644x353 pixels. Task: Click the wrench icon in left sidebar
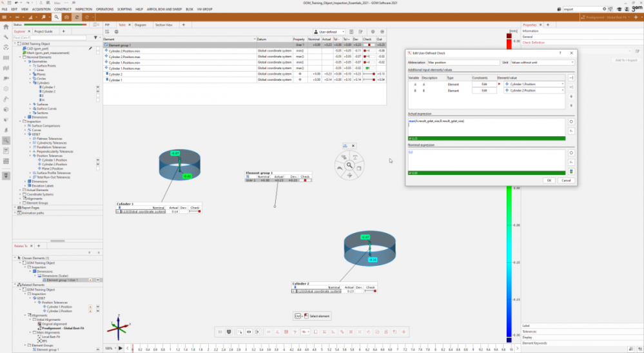click(6, 37)
